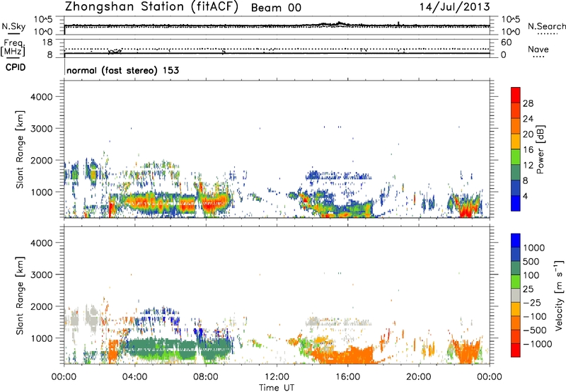Click the '4' power colorbar tick label
The width and height of the screenshot is (566, 392).
click(525, 196)
